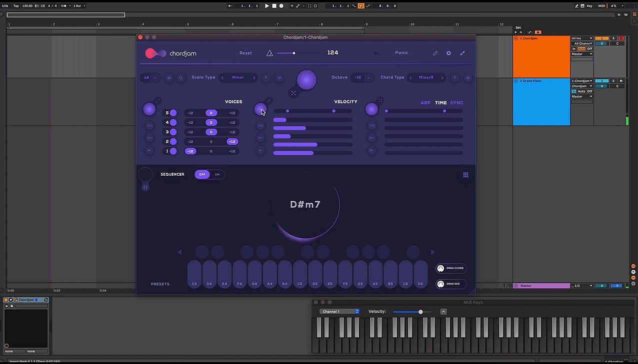Open the A# root key dropdown

click(150, 77)
